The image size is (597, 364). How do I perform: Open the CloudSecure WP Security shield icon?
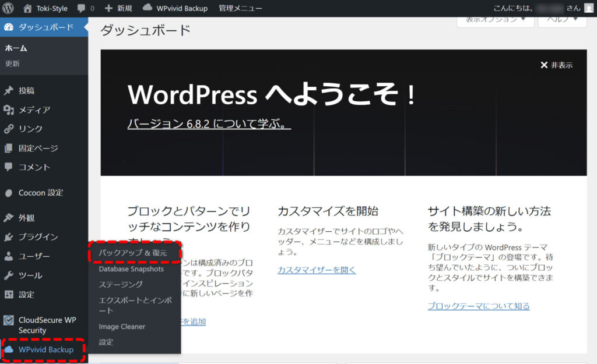coord(9,320)
